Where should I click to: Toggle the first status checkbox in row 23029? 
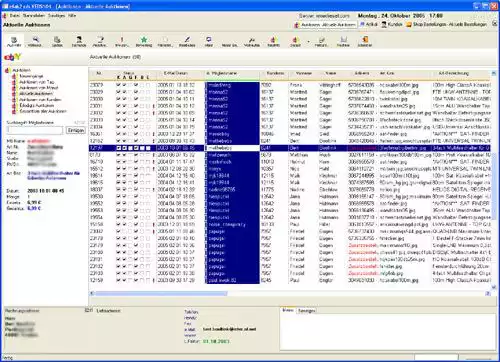118,92
